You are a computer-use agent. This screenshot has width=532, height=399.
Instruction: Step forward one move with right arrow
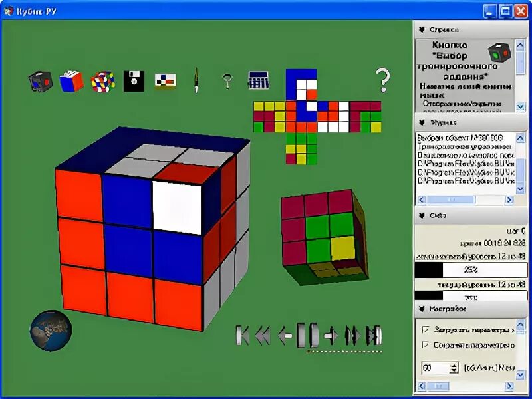point(331,336)
